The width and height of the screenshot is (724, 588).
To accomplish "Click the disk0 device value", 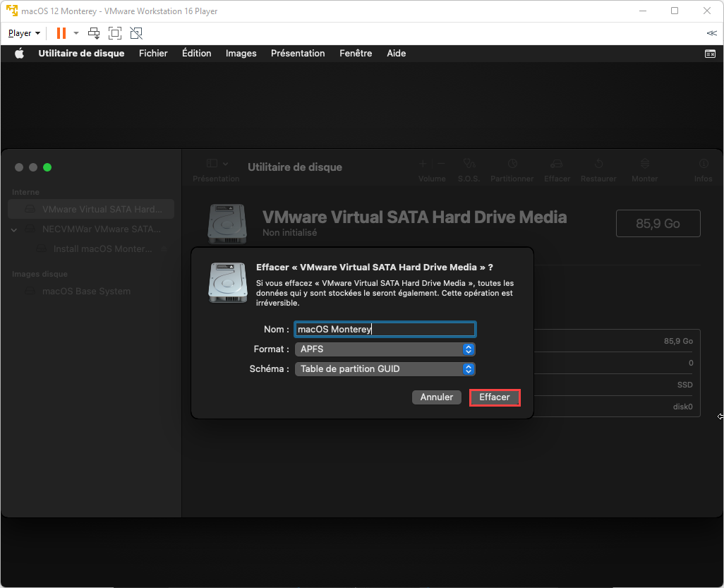I will click(x=683, y=407).
